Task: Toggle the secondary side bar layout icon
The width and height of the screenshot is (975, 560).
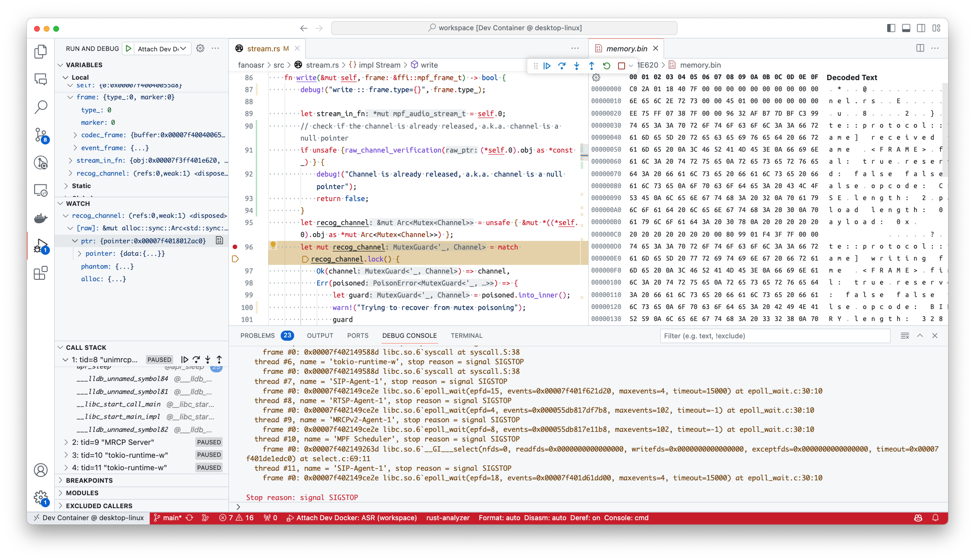Action: (921, 28)
